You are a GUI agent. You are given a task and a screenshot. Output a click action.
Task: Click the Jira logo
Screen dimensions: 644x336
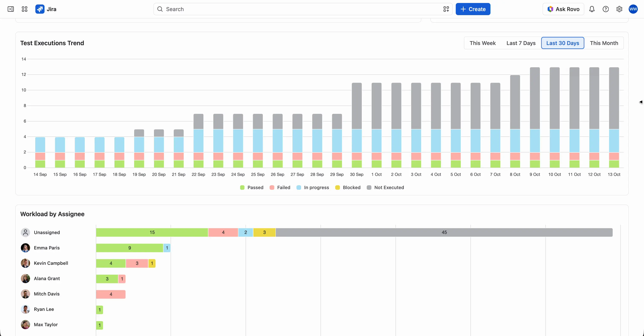pyautogui.click(x=46, y=9)
